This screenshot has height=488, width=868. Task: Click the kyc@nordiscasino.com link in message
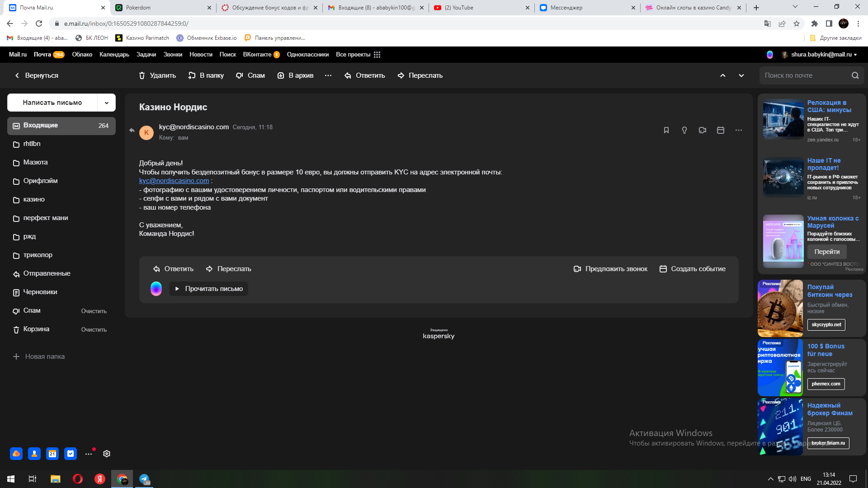click(174, 181)
